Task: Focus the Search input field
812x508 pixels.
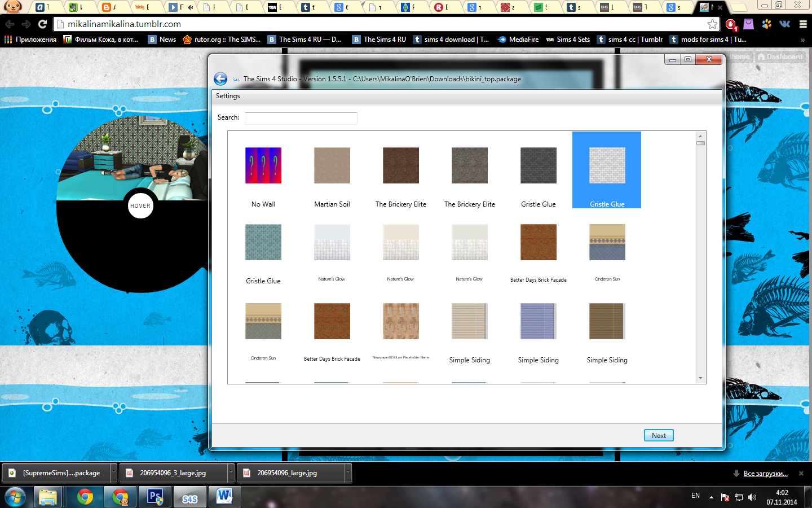Action: pyautogui.click(x=301, y=118)
